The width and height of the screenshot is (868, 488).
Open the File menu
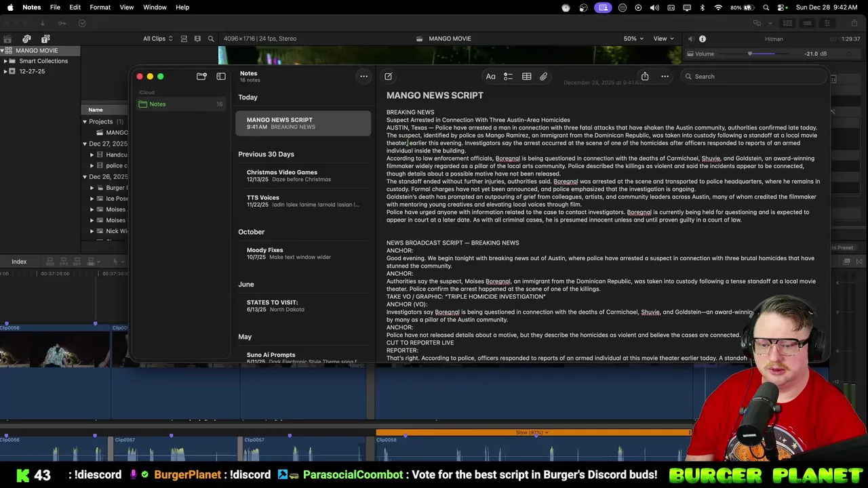click(x=55, y=7)
